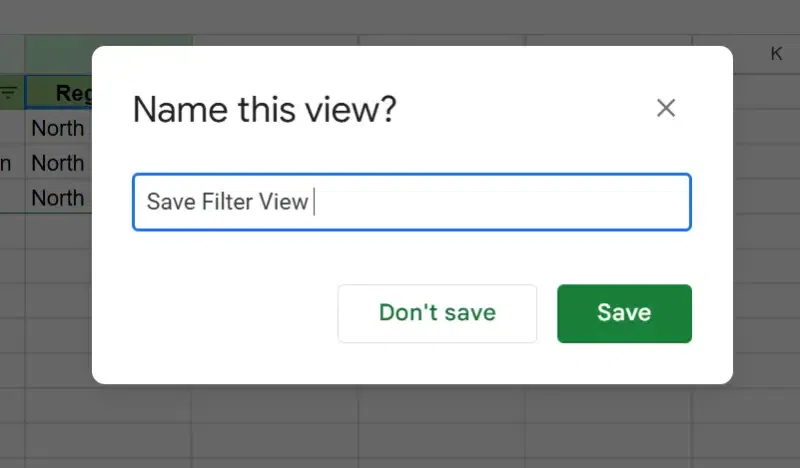Select the bottom North cell
Screen dimensions: 800x468
58,197
